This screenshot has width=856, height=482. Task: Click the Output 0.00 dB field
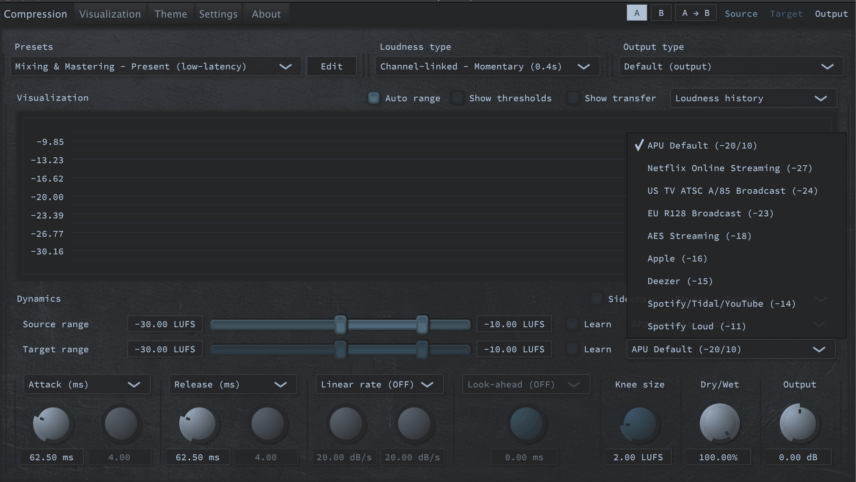[798, 457]
